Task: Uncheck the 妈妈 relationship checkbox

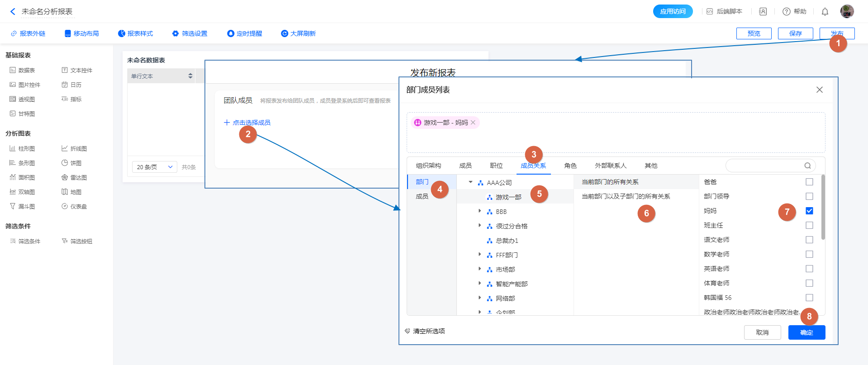Action: pyautogui.click(x=809, y=211)
